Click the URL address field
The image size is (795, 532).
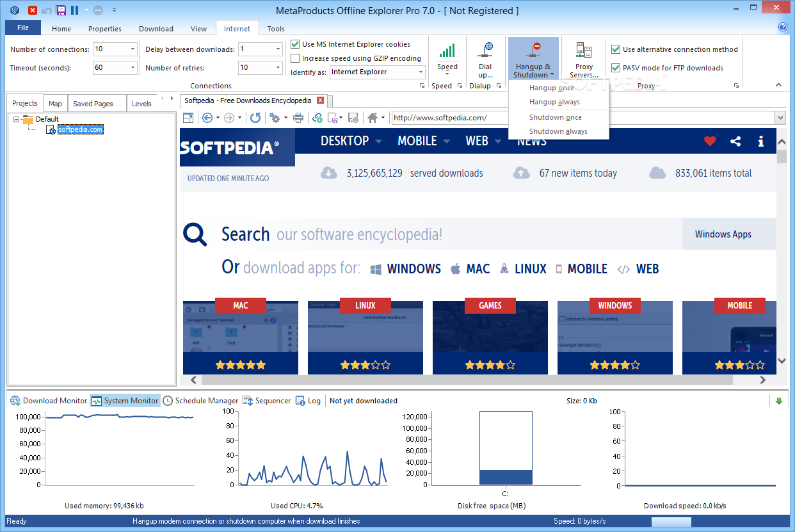[x=582, y=118]
